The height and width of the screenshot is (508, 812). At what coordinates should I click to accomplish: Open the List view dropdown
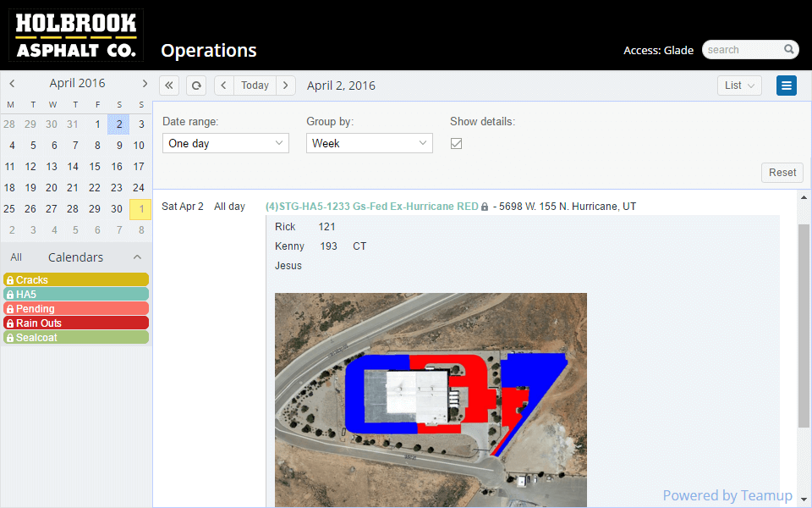click(739, 86)
